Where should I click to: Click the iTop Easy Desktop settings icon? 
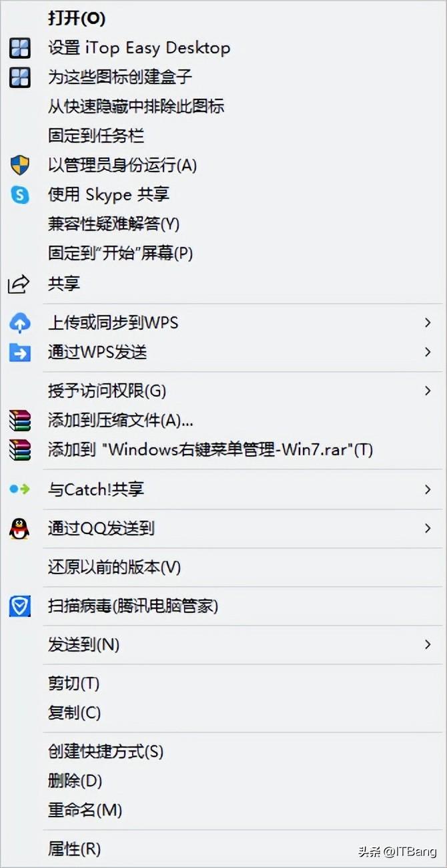pyautogui.click(x=19, y=48)
